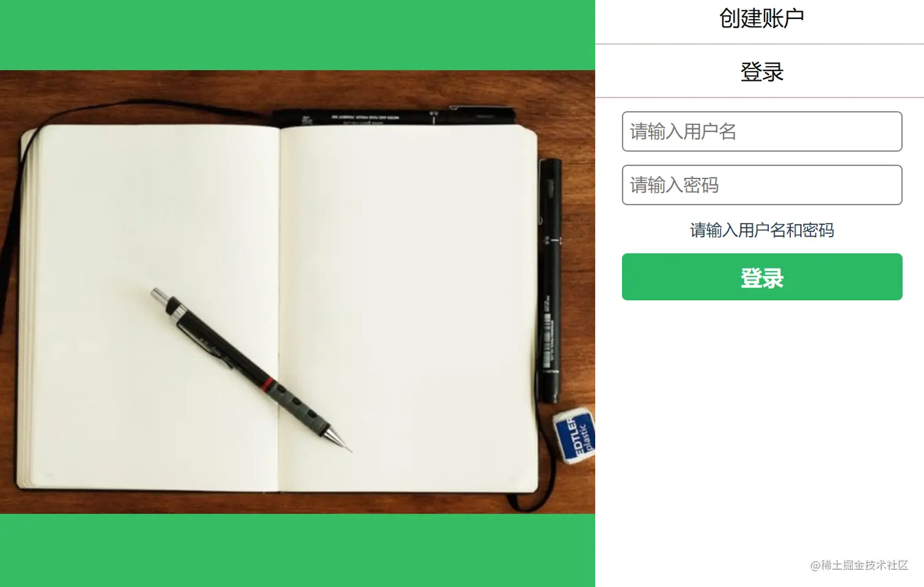
Task: Select the 登录 tab heading
Action: (761, 72)
